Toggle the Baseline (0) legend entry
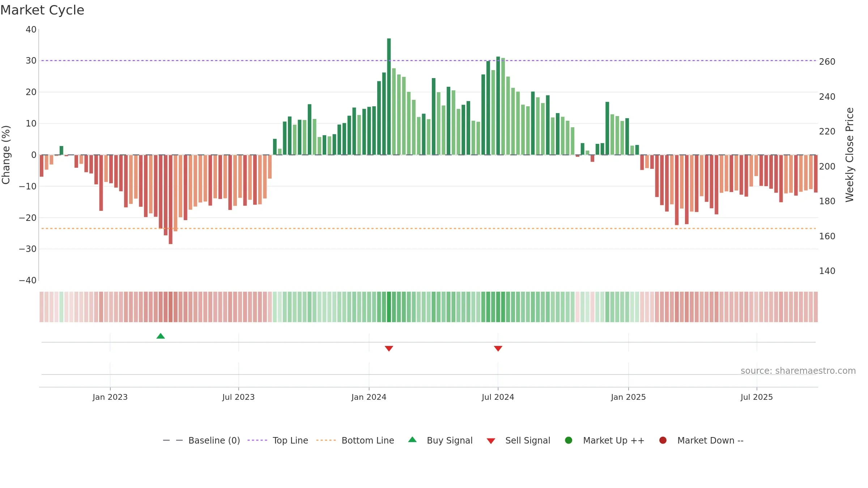 point(201,440)
